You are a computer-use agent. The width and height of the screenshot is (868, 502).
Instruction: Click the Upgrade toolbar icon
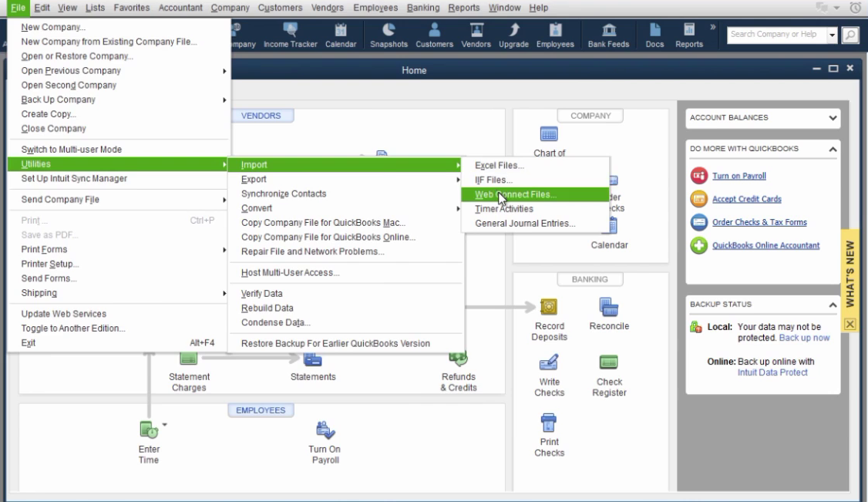pos(513,35)
